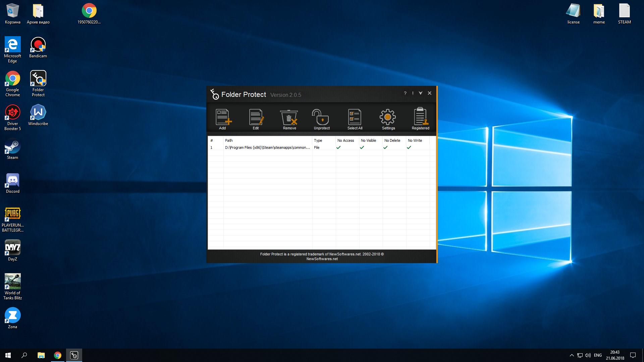Click the Remove trash icon
Viewport: 644px width, 362px height.
coord(289,118)
